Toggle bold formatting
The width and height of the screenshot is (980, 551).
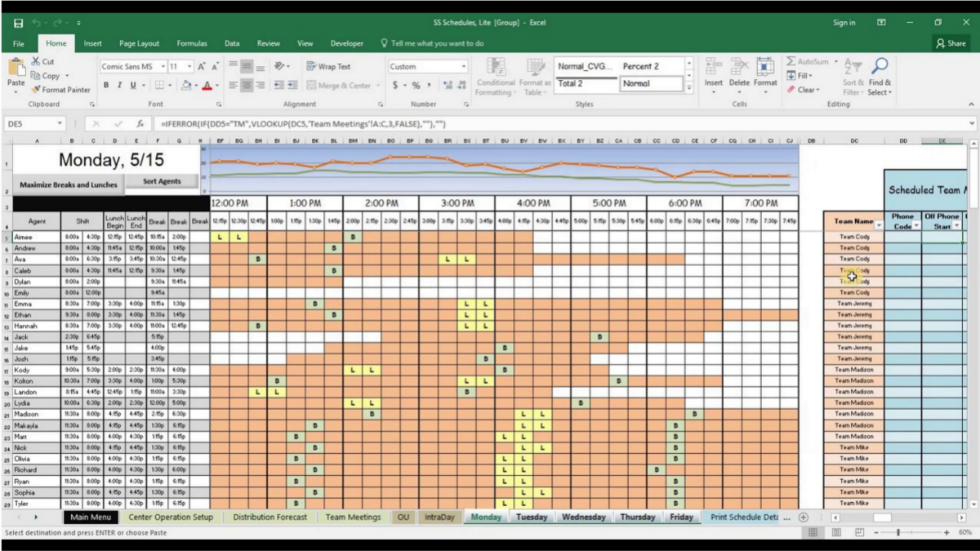pos(106,85)
